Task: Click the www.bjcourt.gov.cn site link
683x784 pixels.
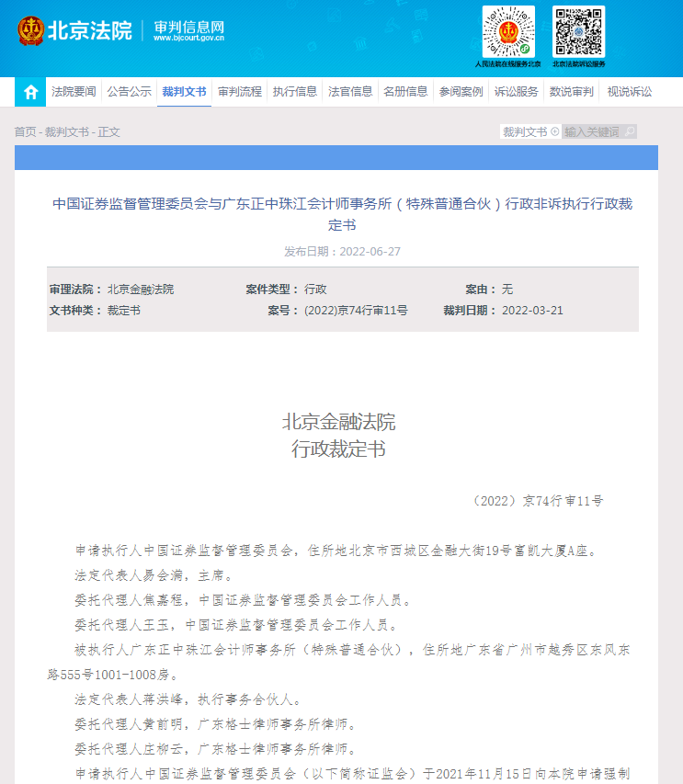Action: point(188,38)
